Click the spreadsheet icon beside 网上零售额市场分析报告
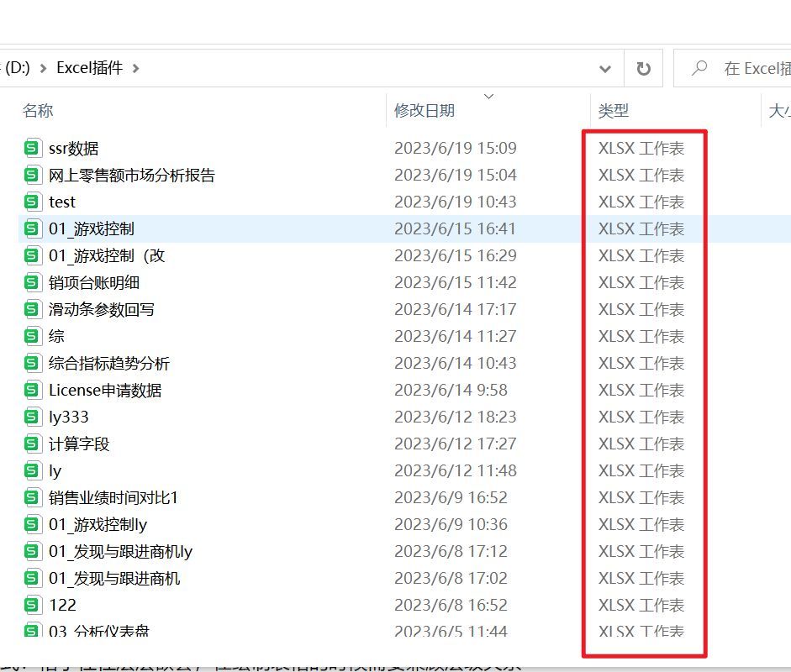The image size is (791, 672). [32, 175]
